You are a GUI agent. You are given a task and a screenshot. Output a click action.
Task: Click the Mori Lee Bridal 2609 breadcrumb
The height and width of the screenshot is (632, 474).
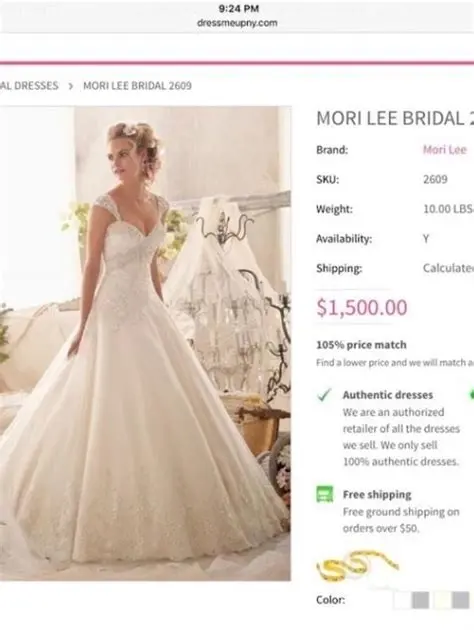point(137,86)
